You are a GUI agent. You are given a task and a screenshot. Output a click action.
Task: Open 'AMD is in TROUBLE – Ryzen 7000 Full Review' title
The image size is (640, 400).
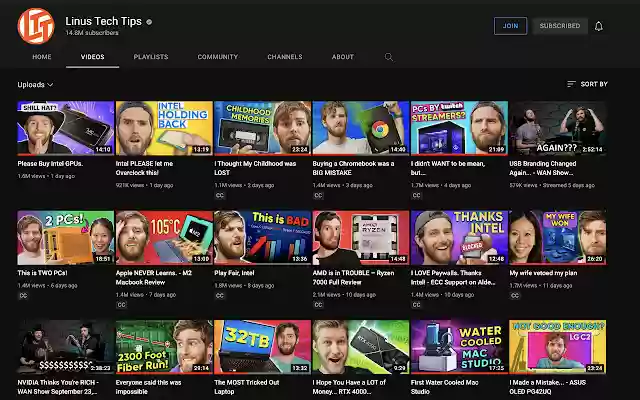point(353,278)
